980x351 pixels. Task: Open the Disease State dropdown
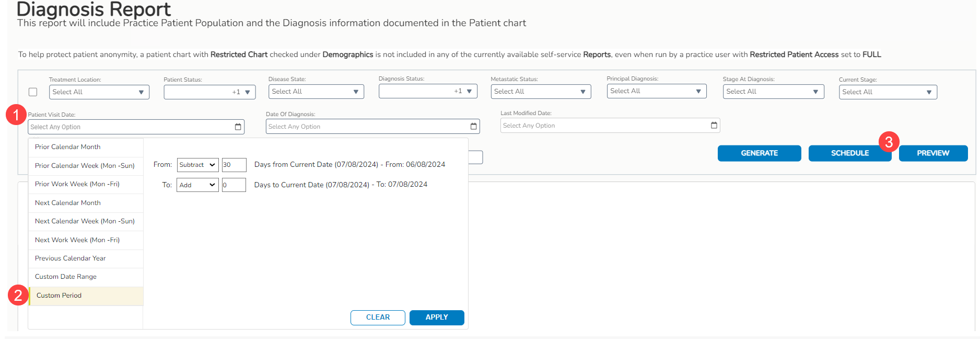[x=316, y=92]
